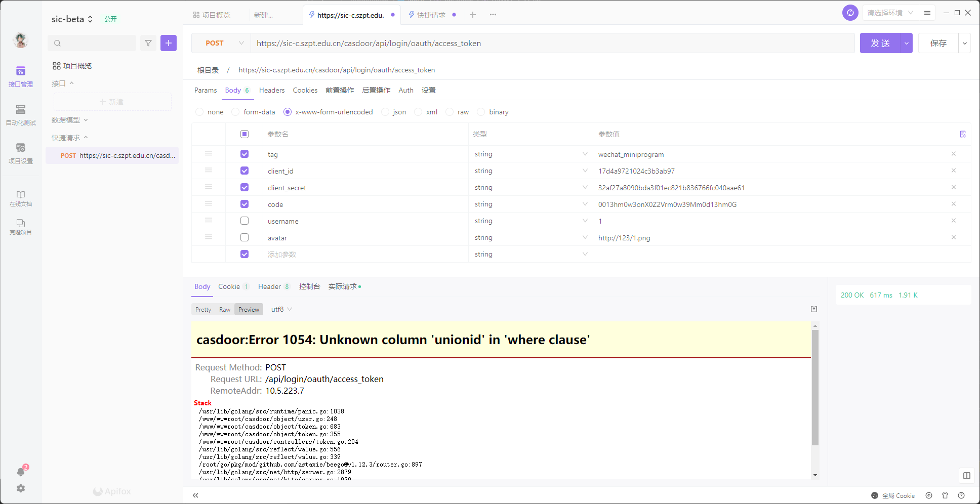Switch response view to Pretty
This screenshot has height=504, width=980.
(203, 310)
